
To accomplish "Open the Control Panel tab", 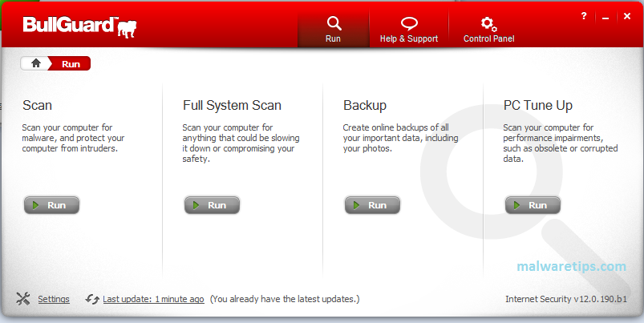I will coord(488,30).
